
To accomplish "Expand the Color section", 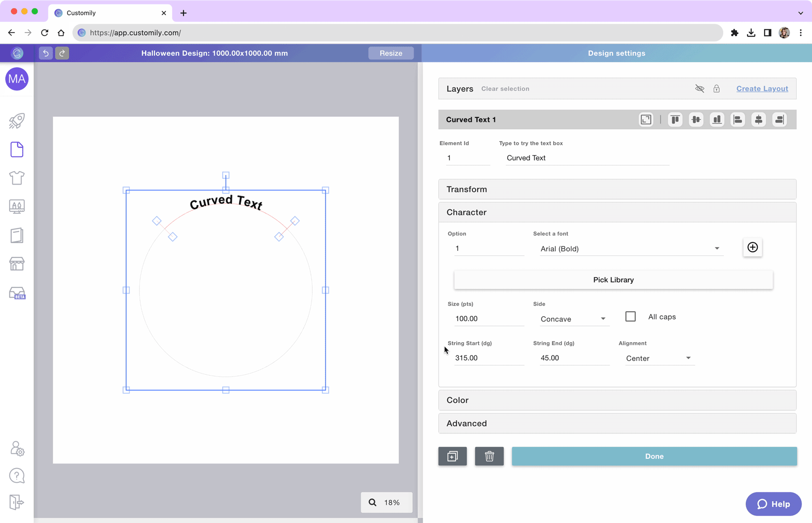I will [x=617, y=400].
